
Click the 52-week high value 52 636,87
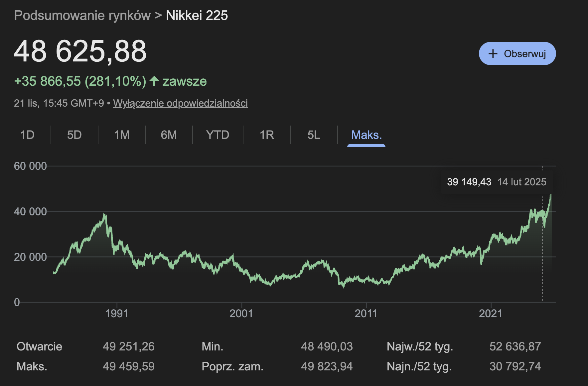(515, 346)
